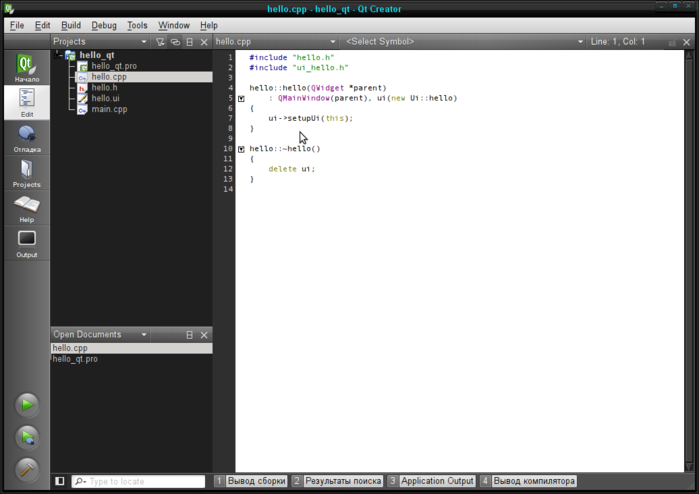Image resolution: width=699 pixels, height=494 pixels.
Task: Run the project with green play button
Action: [x=27, y=405]
